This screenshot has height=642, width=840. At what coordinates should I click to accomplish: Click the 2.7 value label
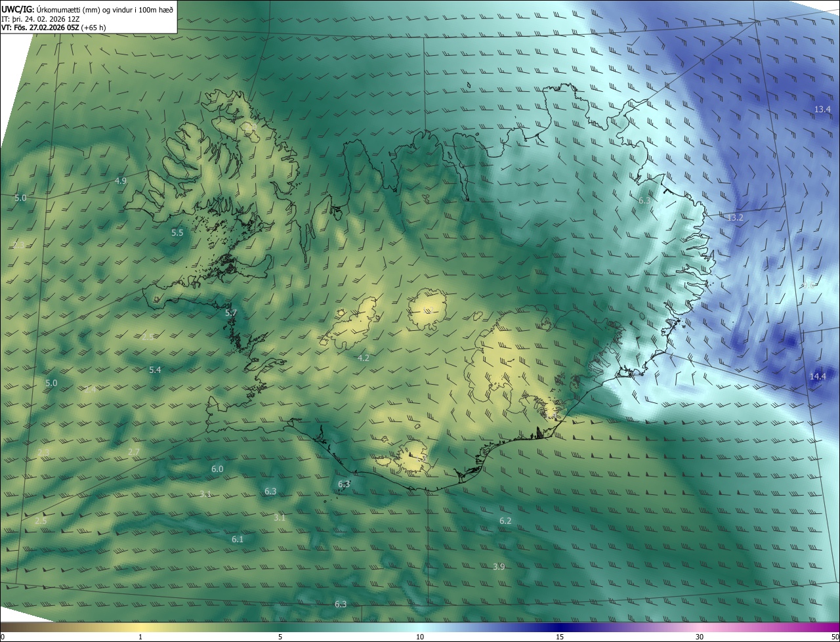pyautogui.click(x=134, y=452)
